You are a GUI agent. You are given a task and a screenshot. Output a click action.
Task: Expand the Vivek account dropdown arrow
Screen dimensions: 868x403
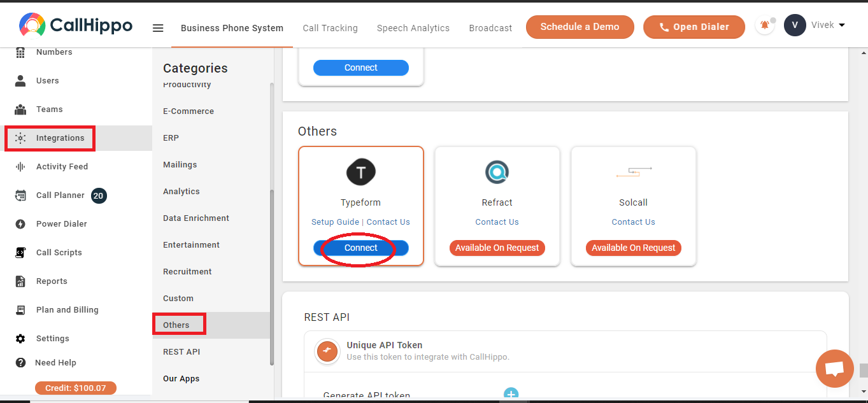(x=842, y=25)
